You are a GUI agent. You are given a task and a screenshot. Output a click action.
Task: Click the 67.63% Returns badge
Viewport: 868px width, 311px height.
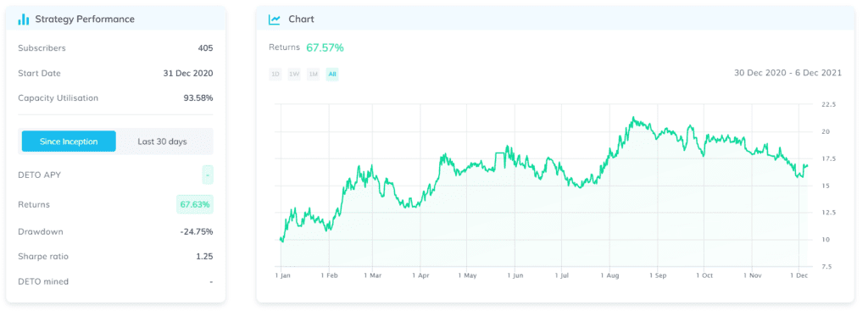(x=195, y=205)
